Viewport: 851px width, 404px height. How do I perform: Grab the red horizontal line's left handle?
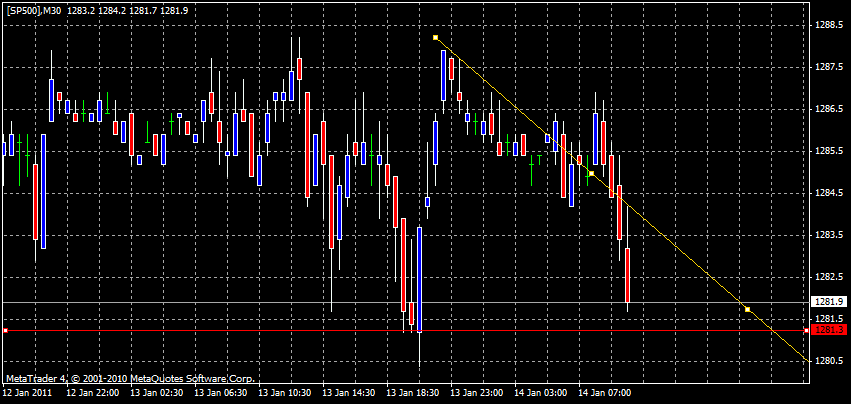5,330
